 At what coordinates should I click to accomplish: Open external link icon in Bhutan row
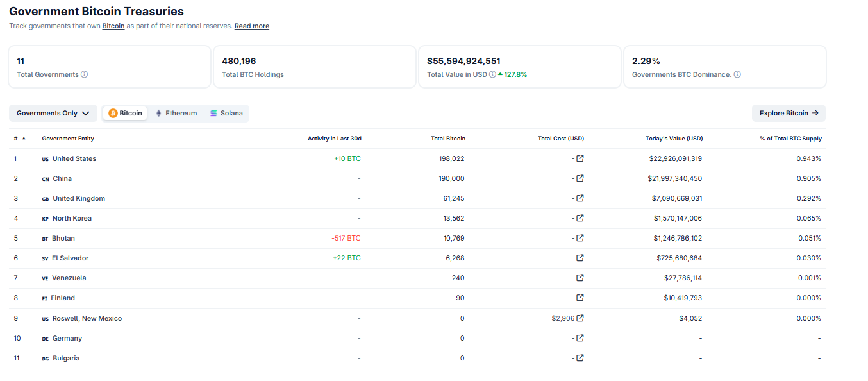pos(580,238)
